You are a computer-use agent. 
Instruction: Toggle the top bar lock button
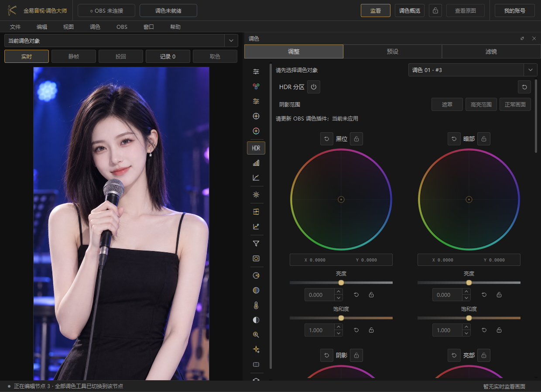[x=435, y=10]
